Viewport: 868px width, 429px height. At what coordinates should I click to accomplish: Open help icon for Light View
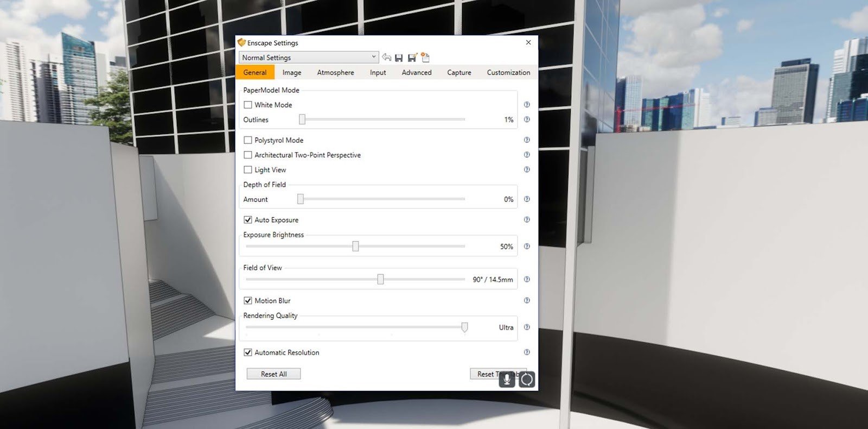[x=527, y=169]
